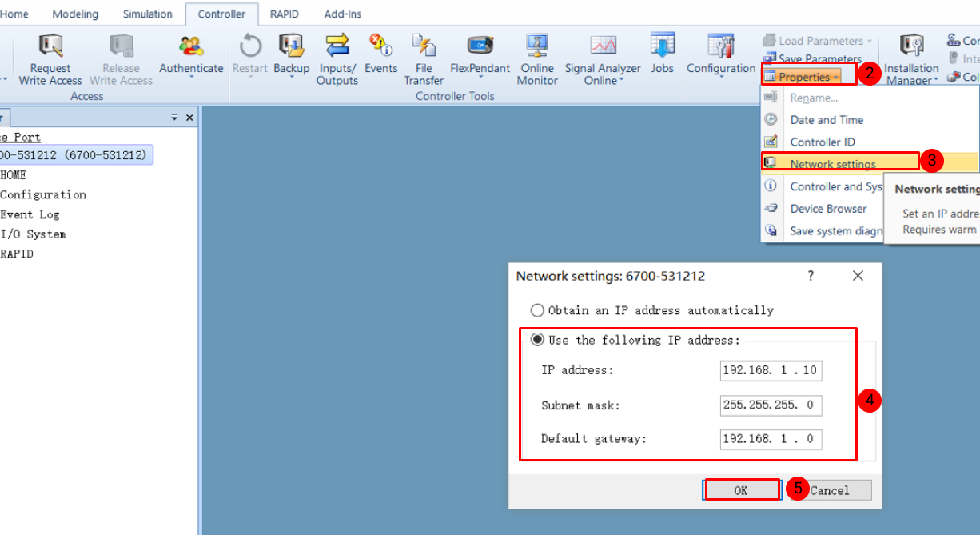
Task: Switch to the Simulation tab
Action: coord(147,14)
